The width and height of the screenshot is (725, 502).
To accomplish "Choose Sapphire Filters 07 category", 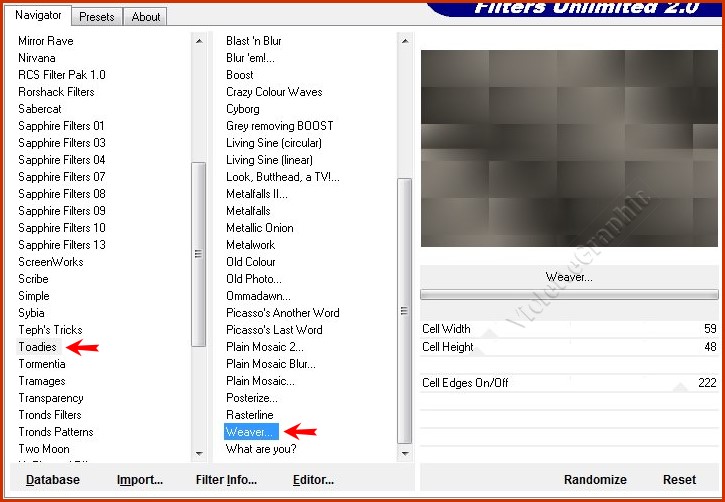I will pos(61,177).
